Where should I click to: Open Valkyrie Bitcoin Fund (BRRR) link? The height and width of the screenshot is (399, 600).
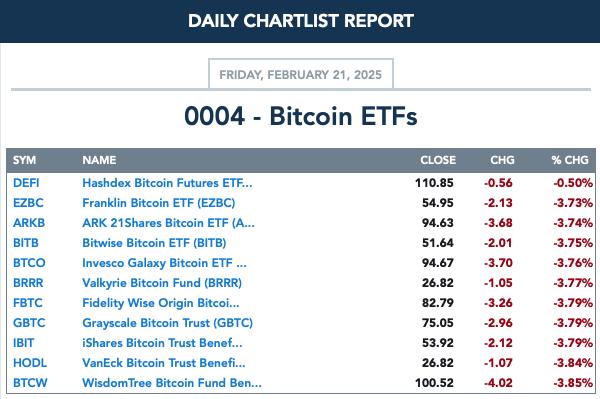pyautogui.click(x=162, y=283)
